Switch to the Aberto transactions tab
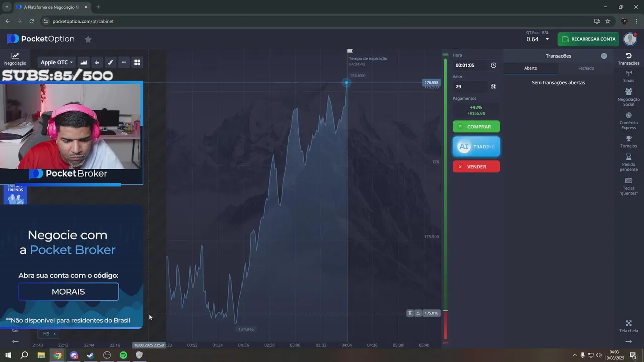Viewport: 644px width, 362px height. tap(531, 68)
